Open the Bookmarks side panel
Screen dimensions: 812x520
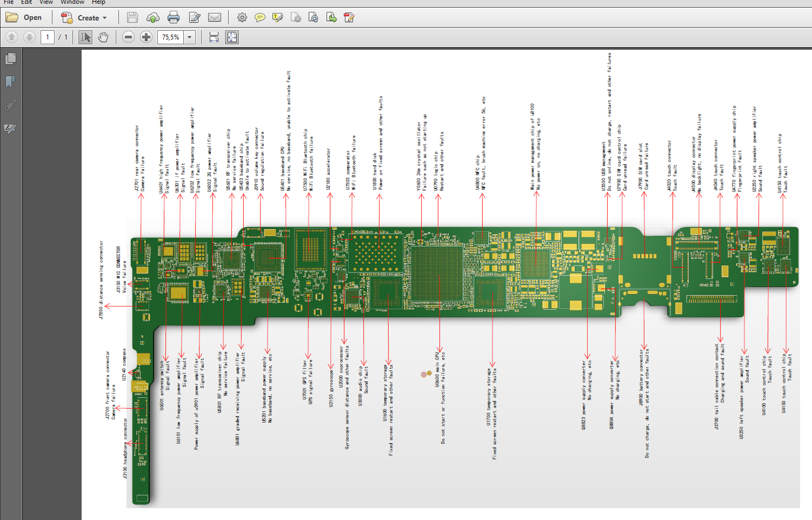[x=10, y=82]
